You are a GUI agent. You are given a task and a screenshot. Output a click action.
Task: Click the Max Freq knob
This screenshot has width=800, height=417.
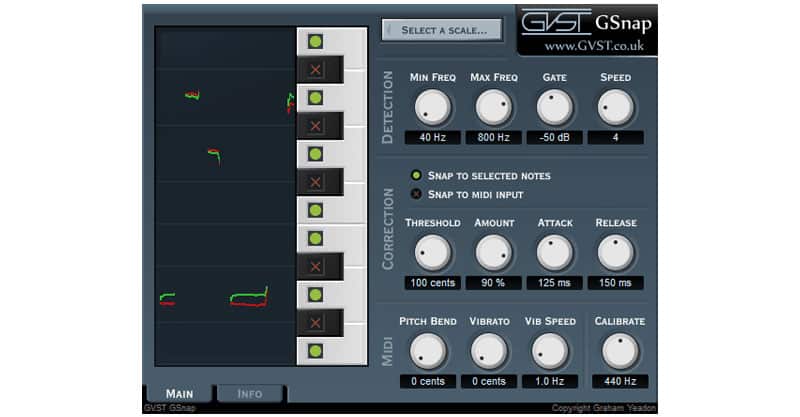point(493,108)
